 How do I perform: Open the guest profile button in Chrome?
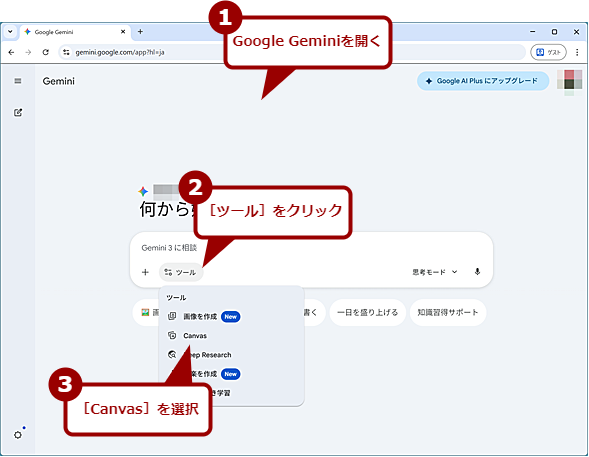[548, 52]
